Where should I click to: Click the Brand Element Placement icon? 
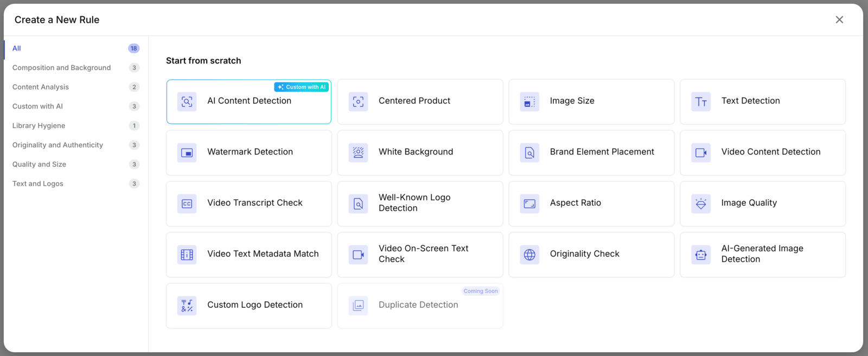pyautogui.click(x=529, y=152)
